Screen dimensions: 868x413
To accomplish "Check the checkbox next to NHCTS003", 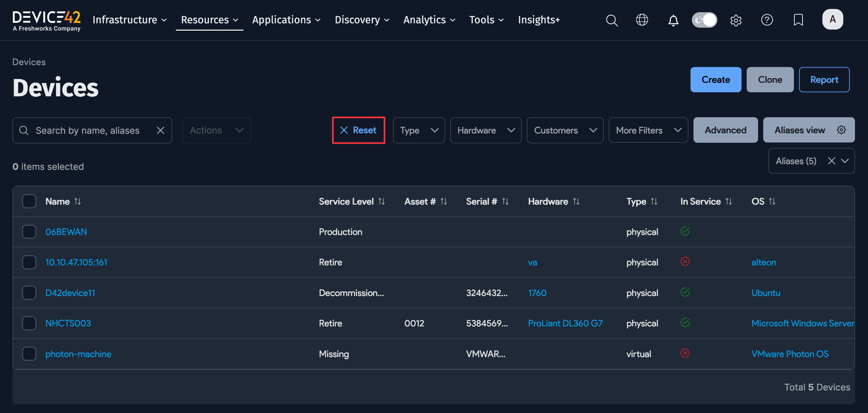I will coord(29,323).
